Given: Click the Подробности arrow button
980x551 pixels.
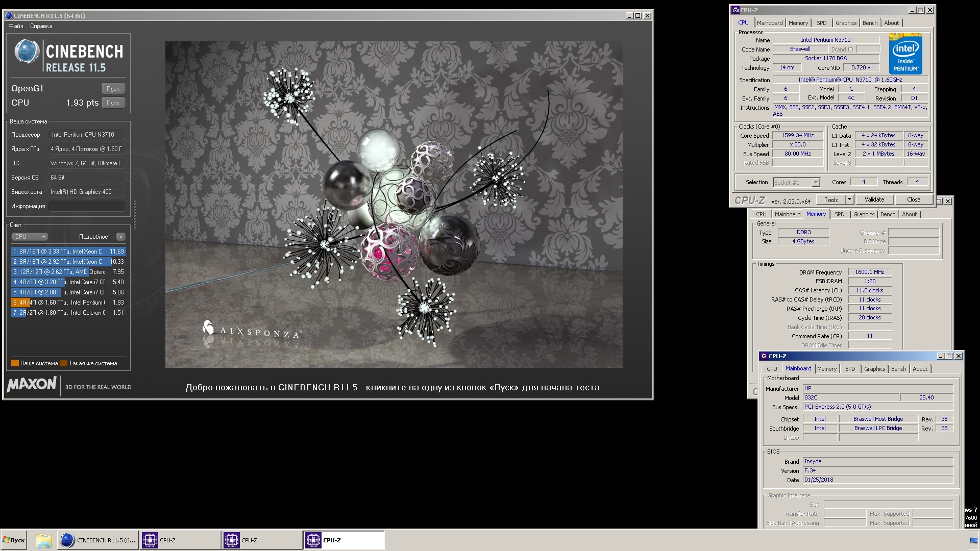Looking at the screenshot, I should pos(121,237).
